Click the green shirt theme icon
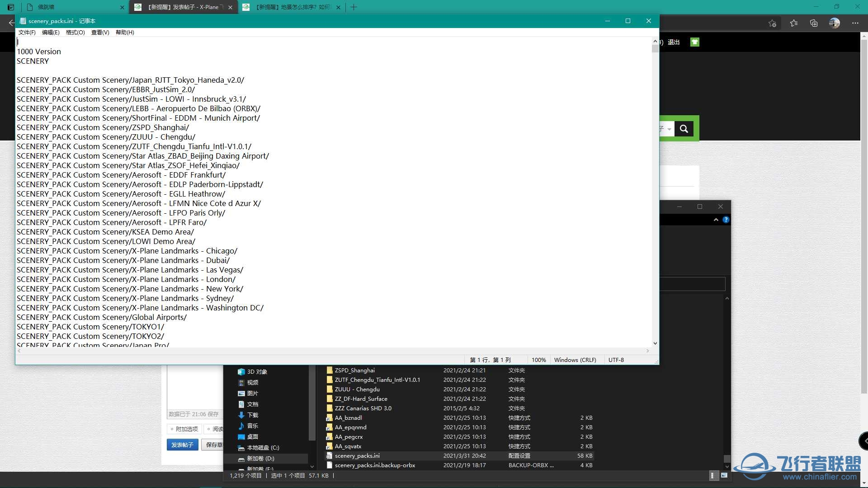This screenshot has width=868, height=488. click(695, 42)
